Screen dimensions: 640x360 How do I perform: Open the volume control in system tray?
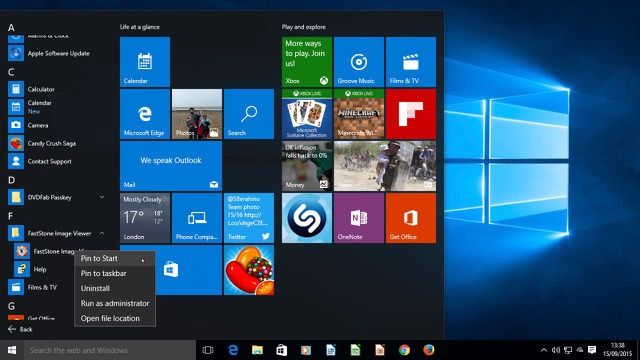[556, 350]
